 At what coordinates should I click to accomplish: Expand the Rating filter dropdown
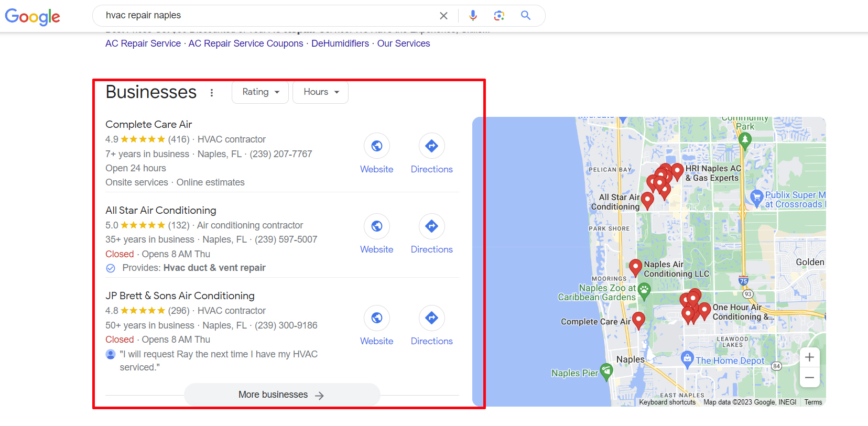pyautogui.click(x=260, y=92)
